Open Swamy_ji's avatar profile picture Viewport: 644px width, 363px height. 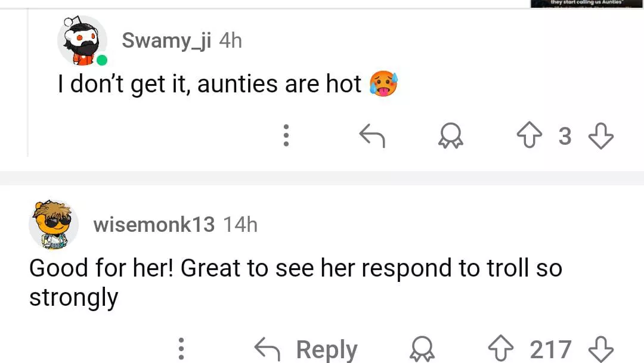(x=82, y=41)
